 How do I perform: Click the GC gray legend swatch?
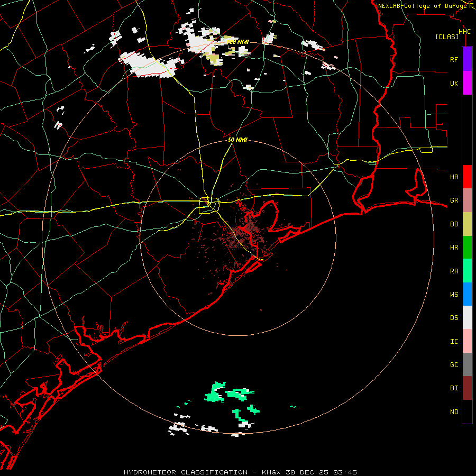click(x=467, y=364)
